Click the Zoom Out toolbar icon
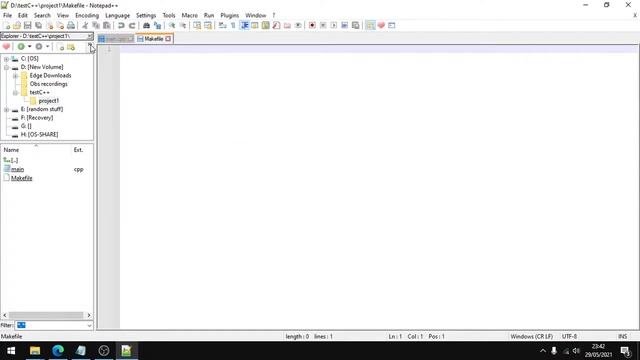 (182, 25)
